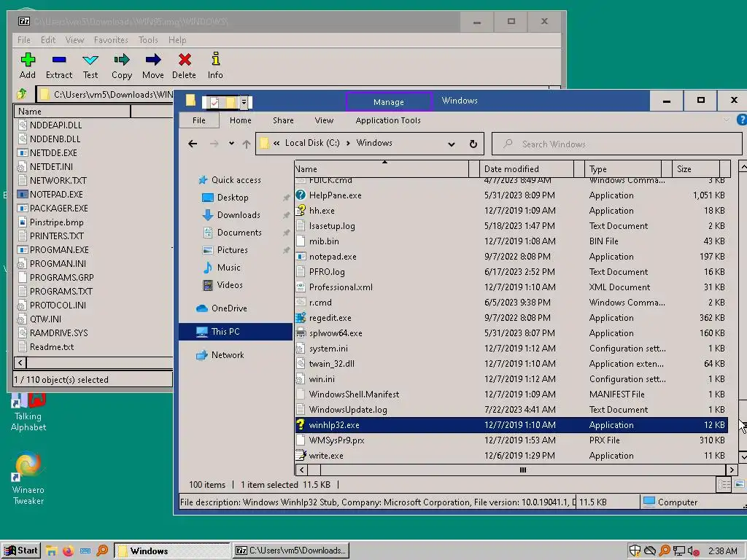Click the Copy icon in 7-Zip toolbar
The height and width of the screenshot is (560, 747).
coord(122,60)
